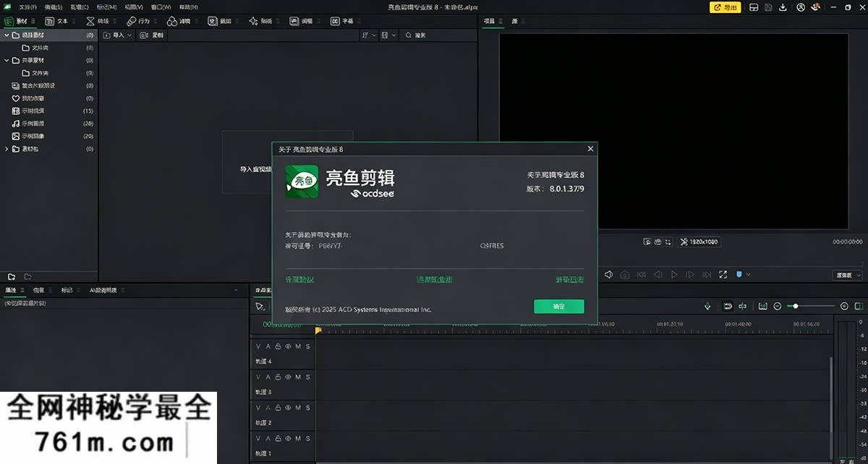Zoom in timeline with plus button
Image resolution: width=868 pixels, height=464 pixels.
click(x=844, y=306)
